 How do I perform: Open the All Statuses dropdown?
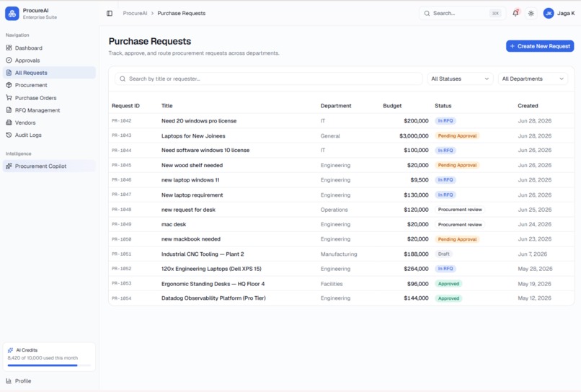click(460, 79)
